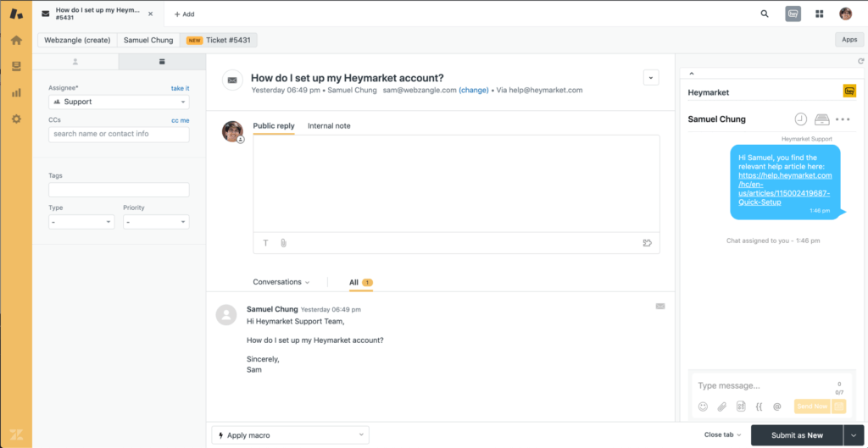Click the reply attachment paperclip icon
The image size is (868, 448).
[283, 243]
